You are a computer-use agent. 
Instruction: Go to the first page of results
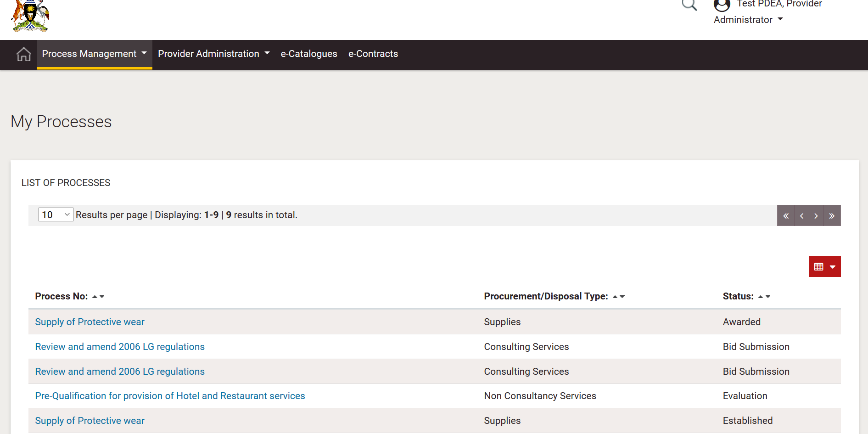(785, 216)
